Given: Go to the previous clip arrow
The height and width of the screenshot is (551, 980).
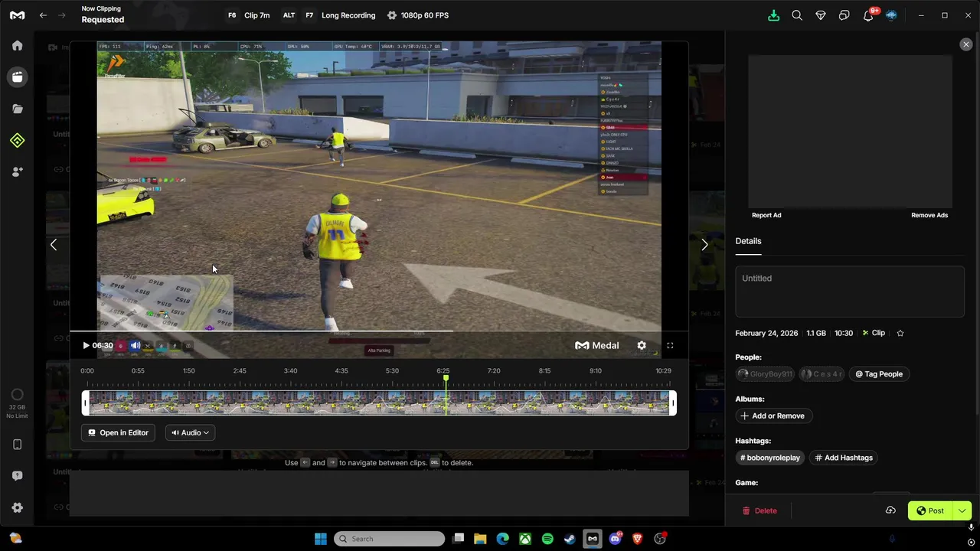Looking at the screenshot, I should (x=54, y=245).
